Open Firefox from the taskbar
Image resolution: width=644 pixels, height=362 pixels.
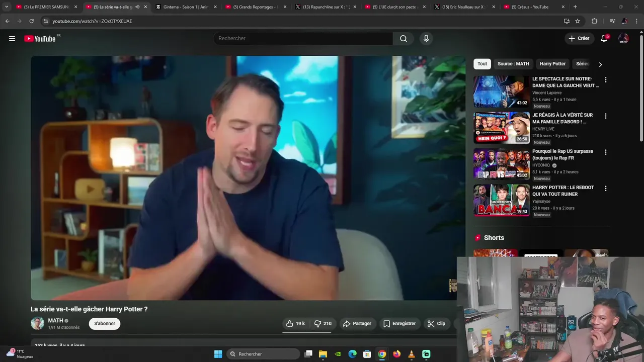(397, 354)
